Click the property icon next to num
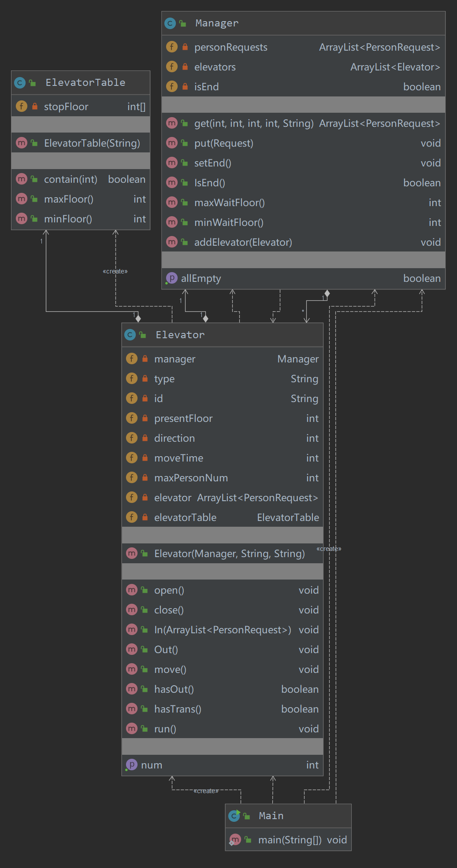 click(x=131, y=765)
